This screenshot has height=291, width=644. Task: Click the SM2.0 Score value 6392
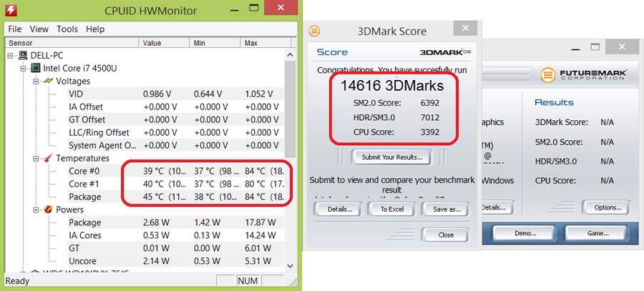pos(430,103)
